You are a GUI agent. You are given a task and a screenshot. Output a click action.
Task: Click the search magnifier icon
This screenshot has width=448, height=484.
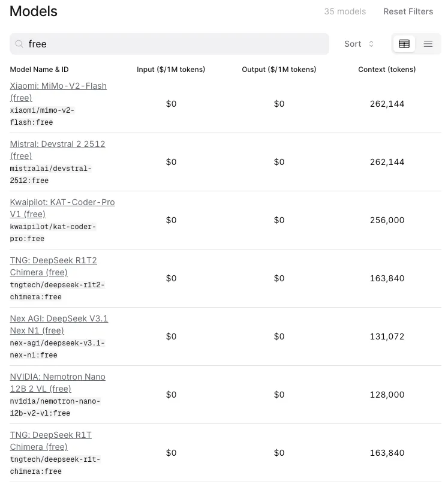pyautogui.click(x=19, y=44)
